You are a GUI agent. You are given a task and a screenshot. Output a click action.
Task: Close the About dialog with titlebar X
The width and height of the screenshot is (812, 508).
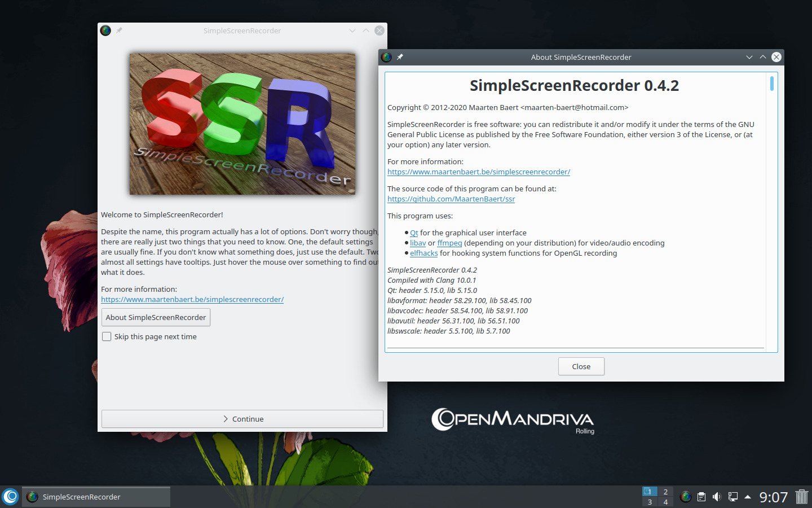776,57
